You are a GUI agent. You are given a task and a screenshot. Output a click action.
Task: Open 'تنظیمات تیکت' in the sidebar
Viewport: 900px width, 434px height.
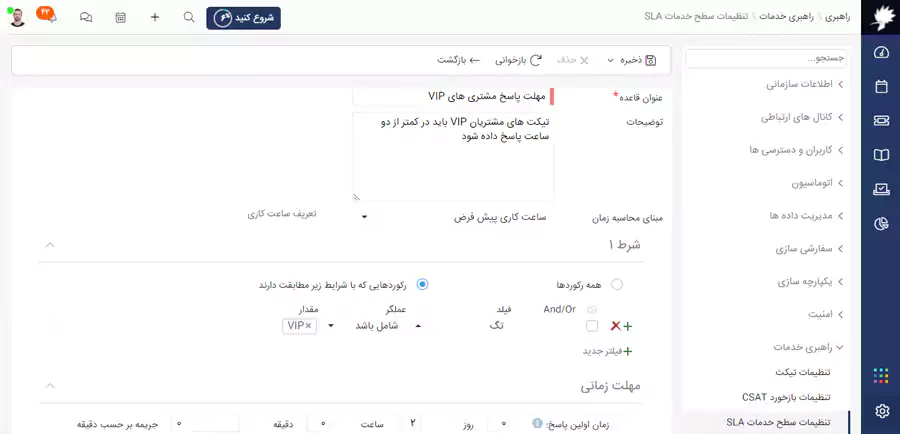tap(802, 372)
